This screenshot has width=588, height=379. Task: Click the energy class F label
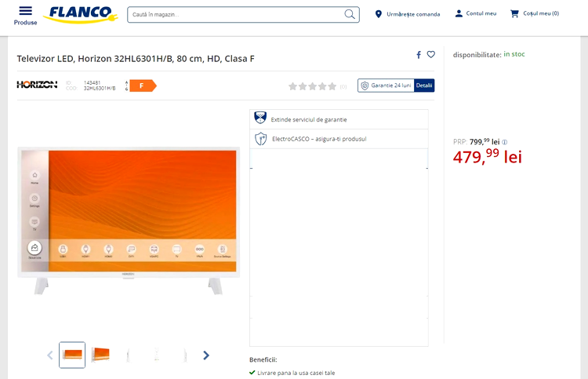click(143, 86)
